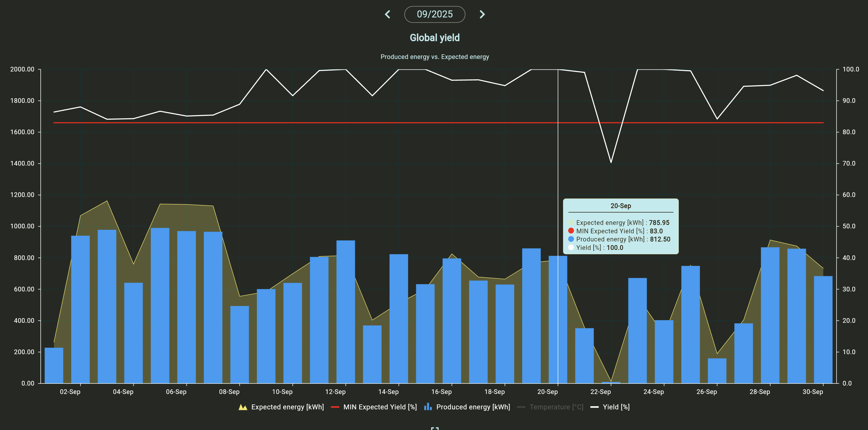This screenshot has width=868, height=430.
Task: Go to the previous month arrow
Action: click(387, 14)
